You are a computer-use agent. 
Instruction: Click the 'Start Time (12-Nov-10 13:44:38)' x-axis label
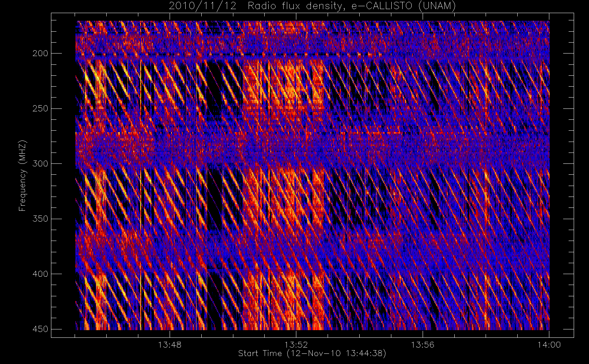(x=312, y=353)
